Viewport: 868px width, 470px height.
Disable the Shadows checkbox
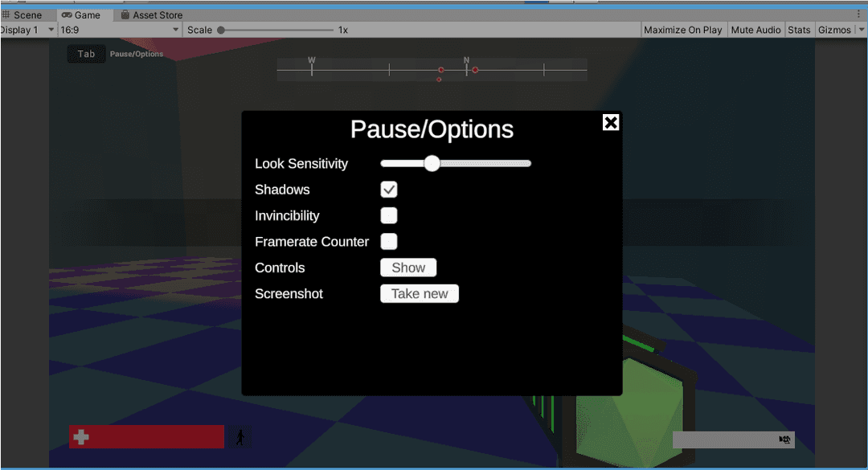click(x=389, y=190)
